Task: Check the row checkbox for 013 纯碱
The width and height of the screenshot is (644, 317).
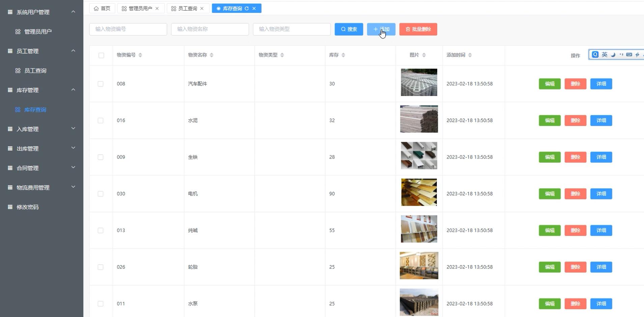Action: click(x=101, y=230)
